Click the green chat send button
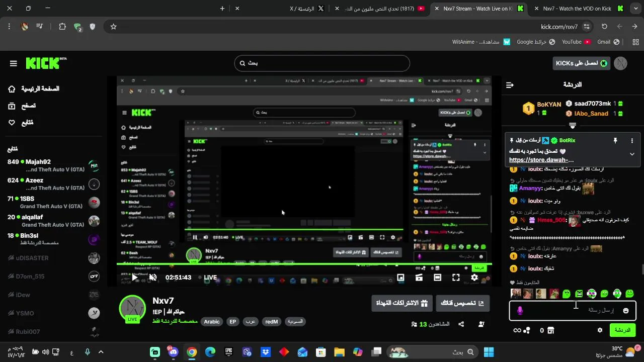This screenshot has height=362, width=644. tap(622, 330)
